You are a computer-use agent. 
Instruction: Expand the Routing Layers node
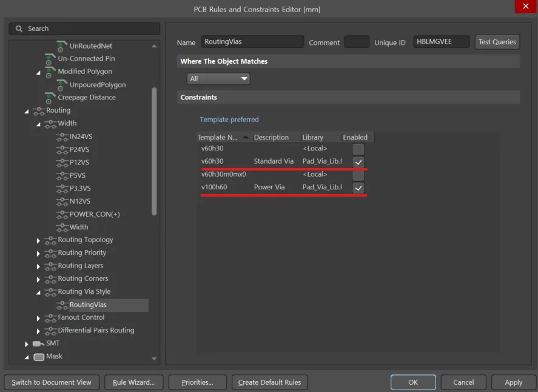click(x=38, y=266)
